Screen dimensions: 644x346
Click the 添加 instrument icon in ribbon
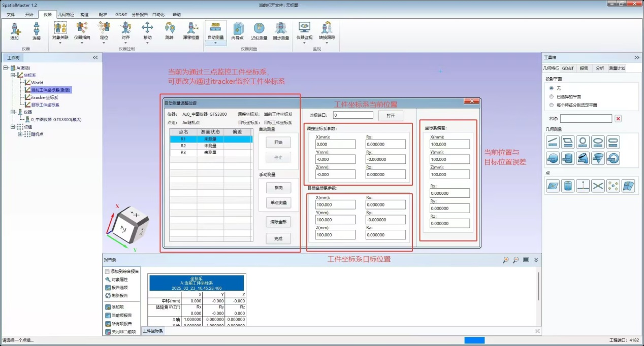tap(14, 31)
